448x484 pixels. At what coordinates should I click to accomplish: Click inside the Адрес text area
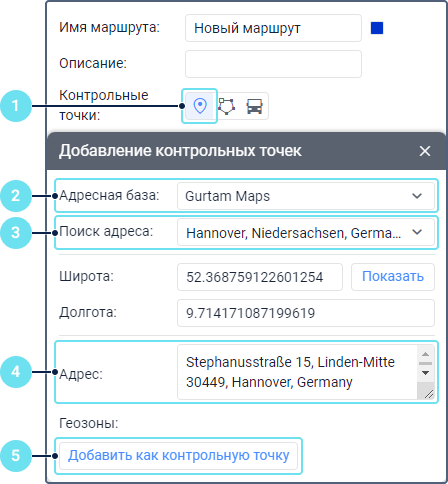pyautogui.click(x=297, y=372)
